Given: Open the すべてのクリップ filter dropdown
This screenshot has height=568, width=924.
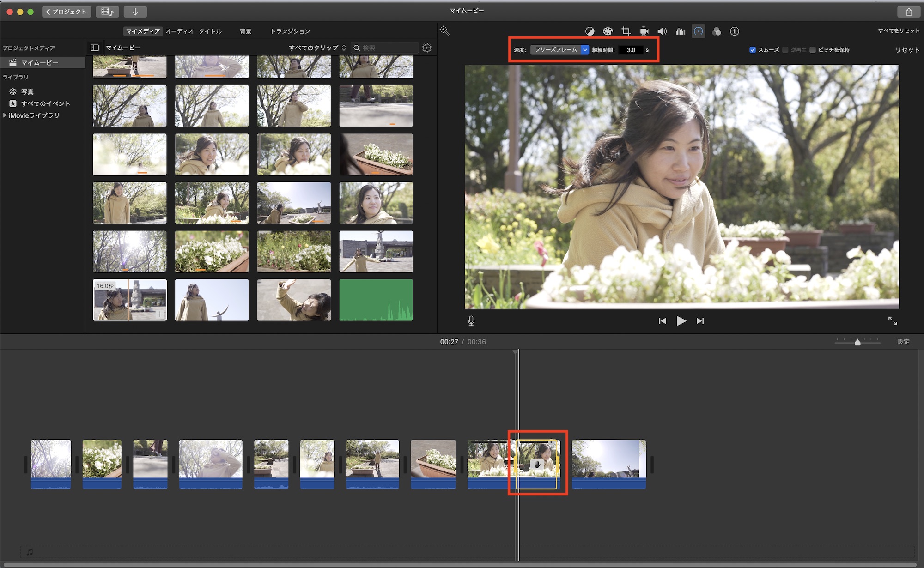Looking at the screenshot, I should (317, 48).
